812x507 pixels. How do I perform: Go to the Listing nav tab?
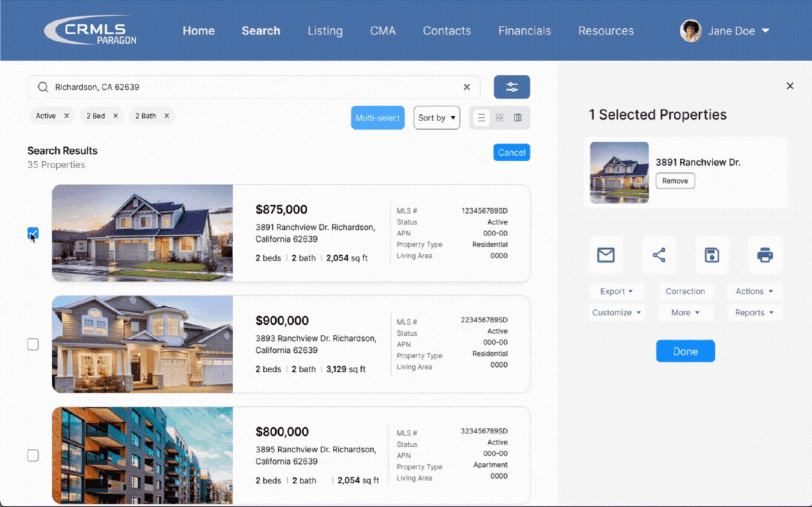[x=325, y=31]
